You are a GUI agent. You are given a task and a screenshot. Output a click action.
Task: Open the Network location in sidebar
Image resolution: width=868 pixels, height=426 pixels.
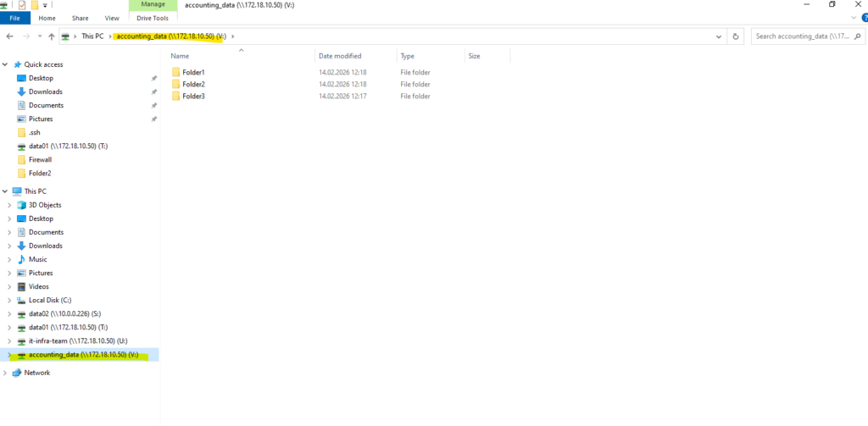coord(37,373)
